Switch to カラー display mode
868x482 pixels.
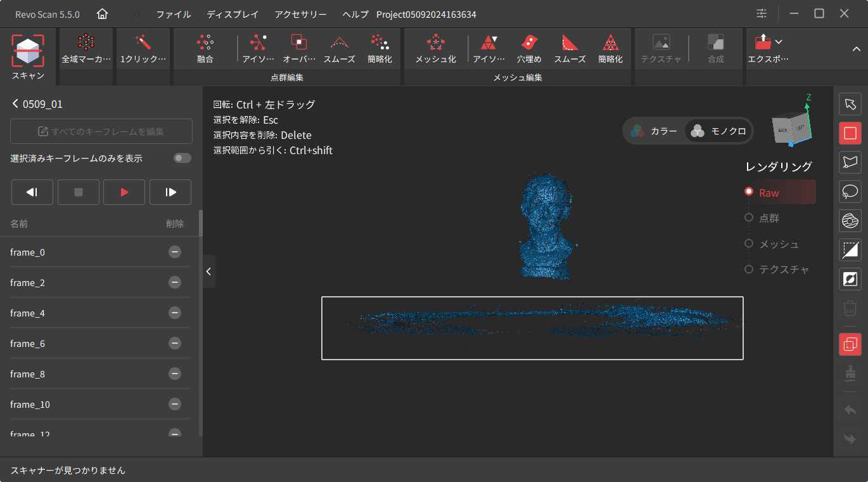(x=654, y=131)
